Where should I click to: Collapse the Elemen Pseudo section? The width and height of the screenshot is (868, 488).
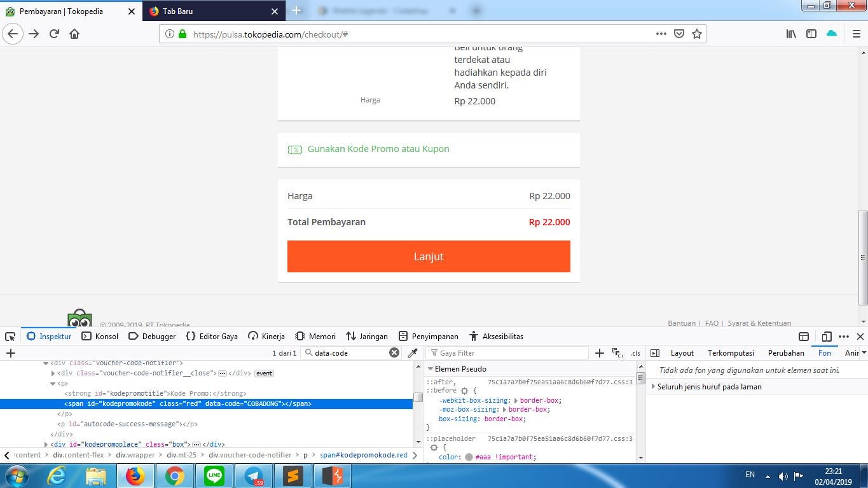point(430,369)
